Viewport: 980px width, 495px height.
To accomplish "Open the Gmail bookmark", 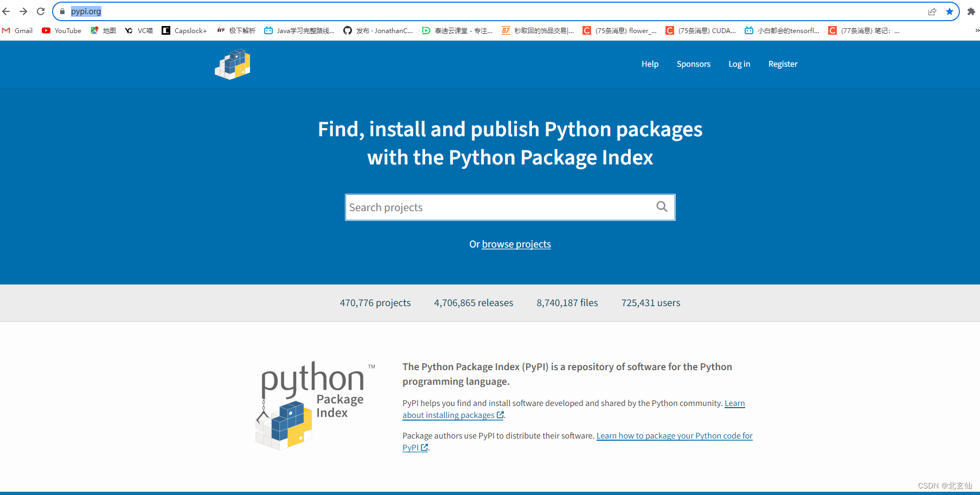I will tap(17, 30).
